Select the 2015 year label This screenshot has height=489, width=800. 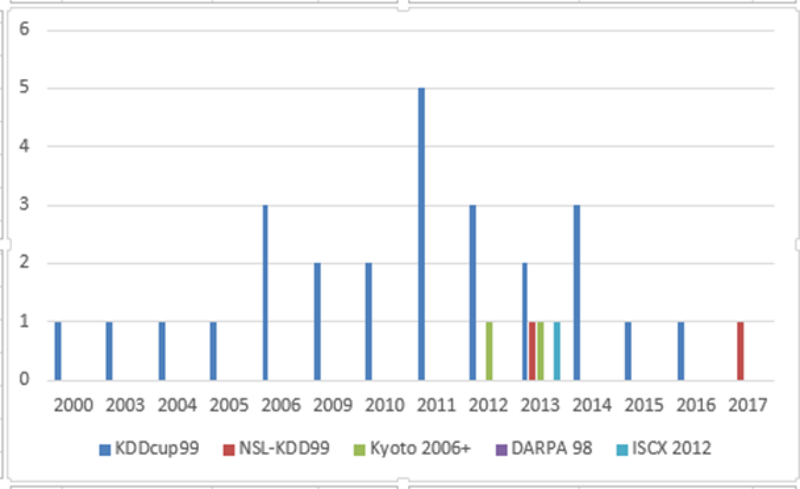(644, 405)
